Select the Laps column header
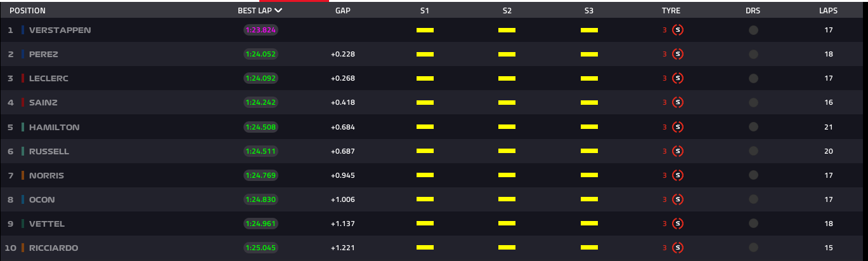Image resolution: width=868 pixels, height=261 pixels. [x=828, y=11]
